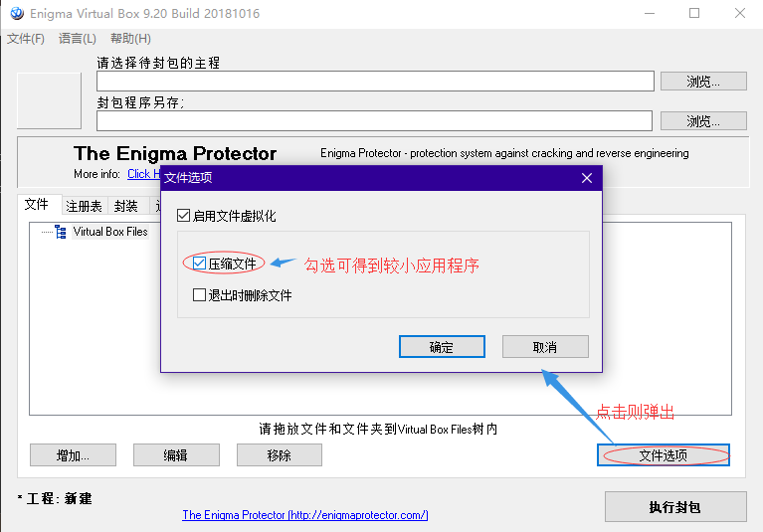Click the Virtual Box Files tree icon
Screen dimensions: 763x532
[x=61, y=232]
